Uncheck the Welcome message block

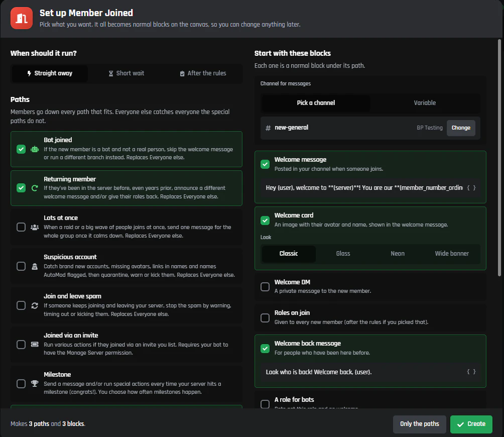click(265, 164)
